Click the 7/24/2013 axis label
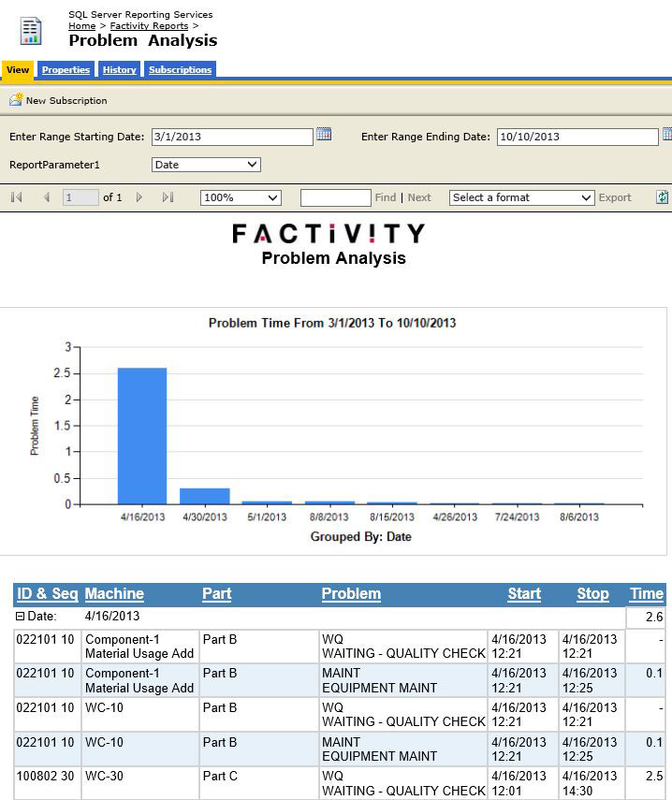Viewport: 672px width, 800px height. pyautogui.click(x=517, y=517)
